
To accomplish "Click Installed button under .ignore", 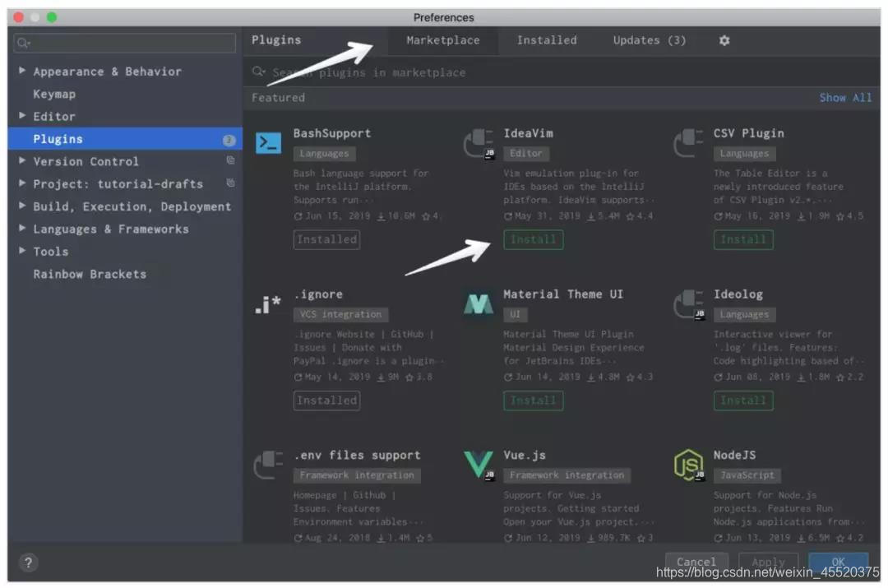I will point(326,400).
